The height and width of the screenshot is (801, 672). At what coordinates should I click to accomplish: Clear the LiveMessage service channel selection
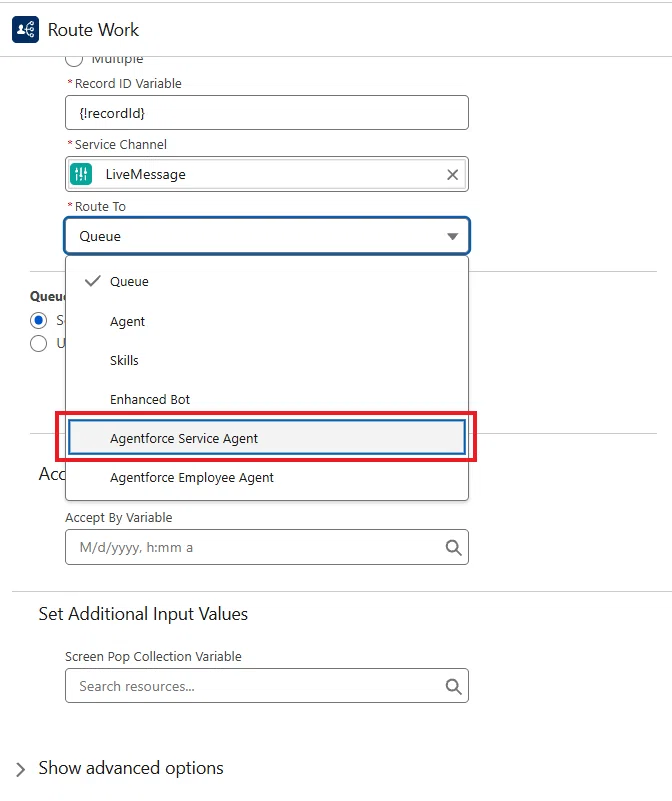pyautogui.click(x=452, y=175)
